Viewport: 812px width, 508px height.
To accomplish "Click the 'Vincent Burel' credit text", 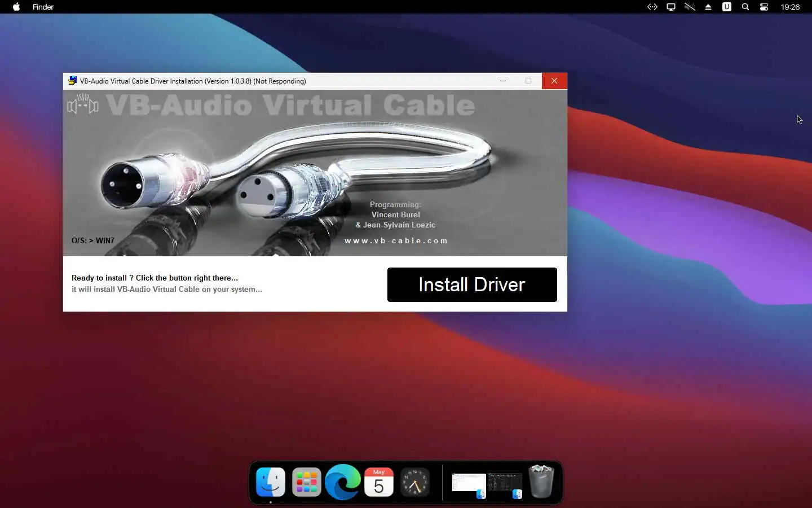I will pos(395,214).
